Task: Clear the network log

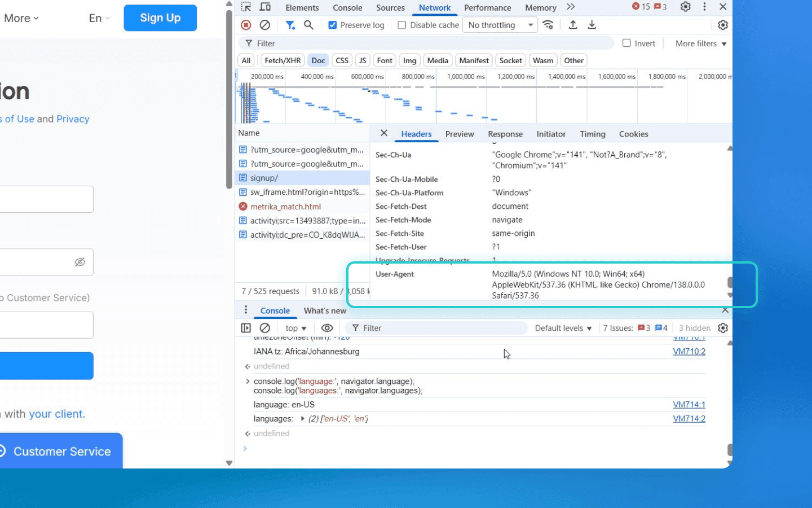Action: click(x=264, y=25)
